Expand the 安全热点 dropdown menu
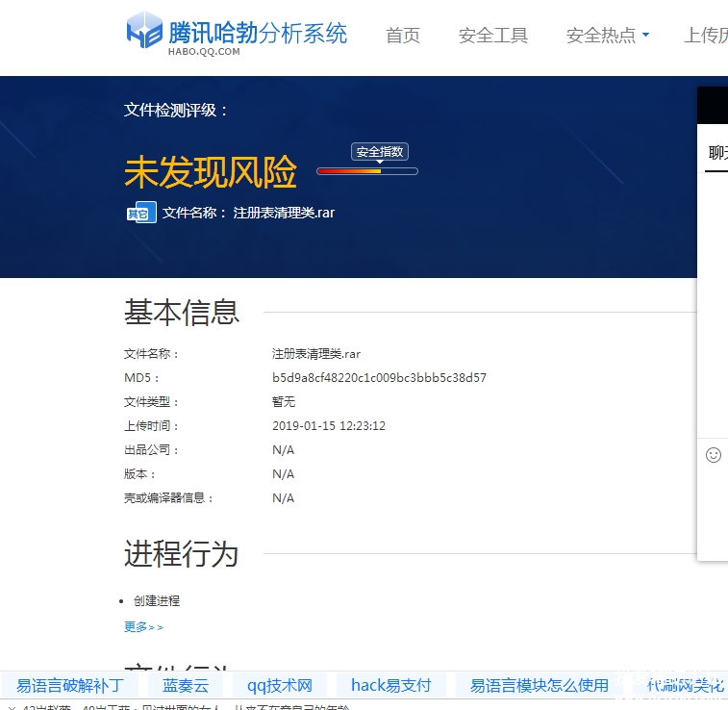 [x=608, y=36]
